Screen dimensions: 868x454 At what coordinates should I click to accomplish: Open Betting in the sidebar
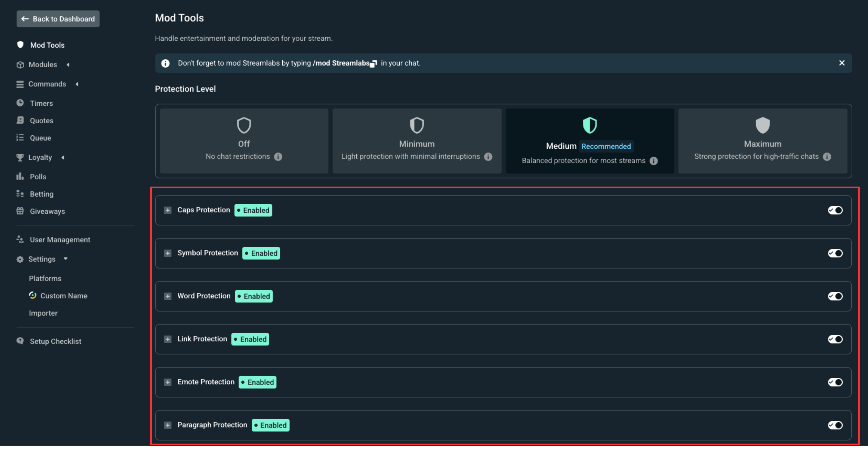(x=41, y=194)
